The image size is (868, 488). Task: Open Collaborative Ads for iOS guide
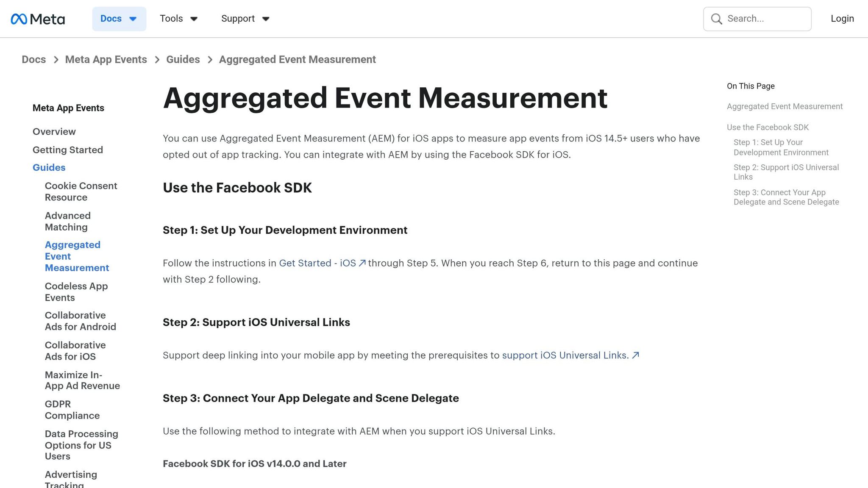coord(75,351)
